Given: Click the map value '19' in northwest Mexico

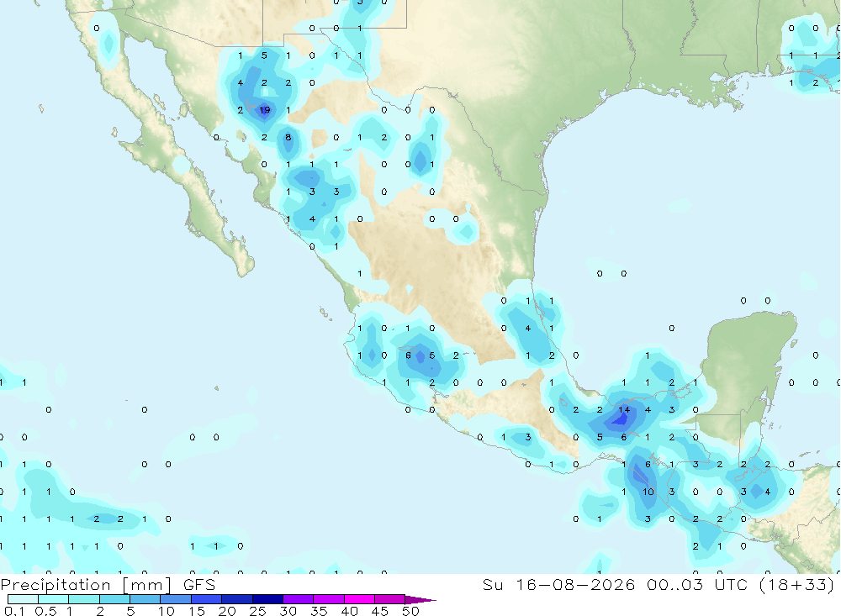Looking at the screenshot, I should pyautogui.click(x=264, y=110).
